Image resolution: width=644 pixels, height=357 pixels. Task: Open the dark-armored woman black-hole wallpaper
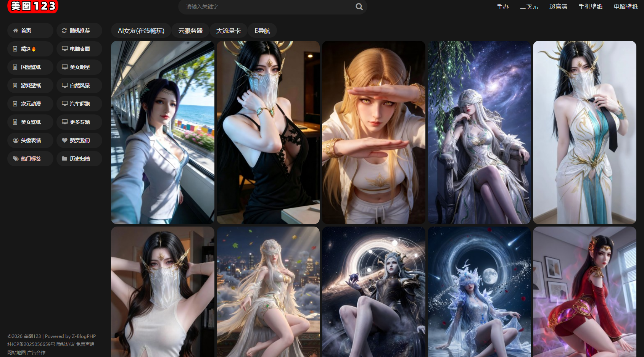374,292
